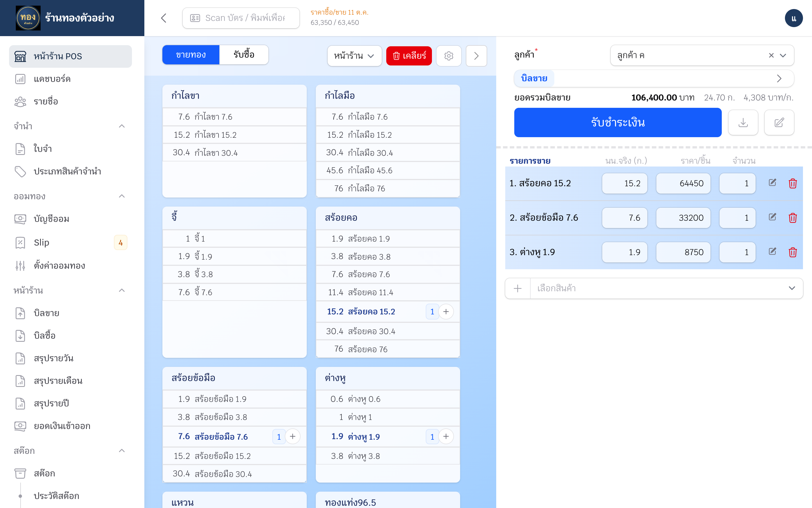
Task: Open แดชบอร์ด in the sidebar
Action: (70, 79)
